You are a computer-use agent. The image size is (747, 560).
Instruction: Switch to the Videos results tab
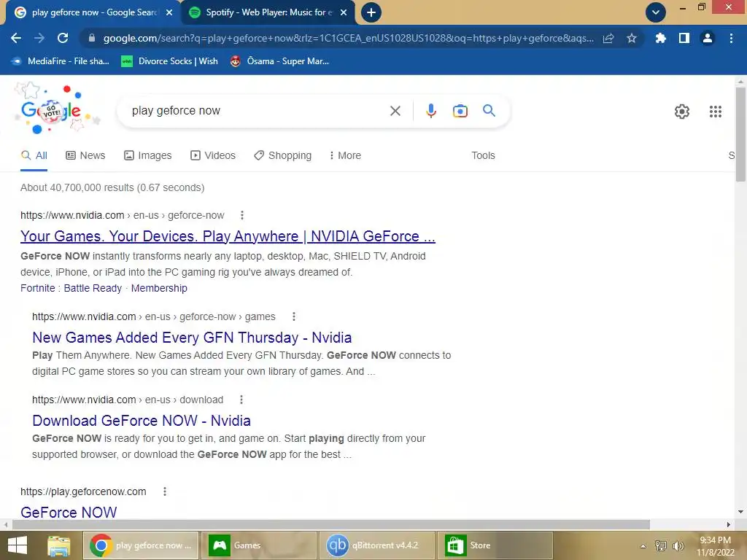pos(212,156)
